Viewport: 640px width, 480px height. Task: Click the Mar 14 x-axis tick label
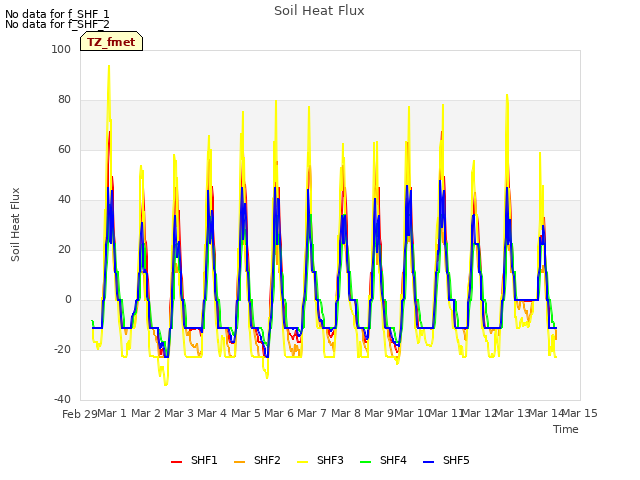tap(546, 413)
